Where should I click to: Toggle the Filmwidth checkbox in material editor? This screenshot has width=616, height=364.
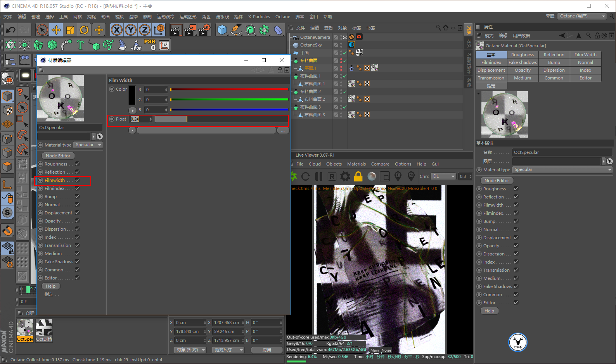(78, 180)
